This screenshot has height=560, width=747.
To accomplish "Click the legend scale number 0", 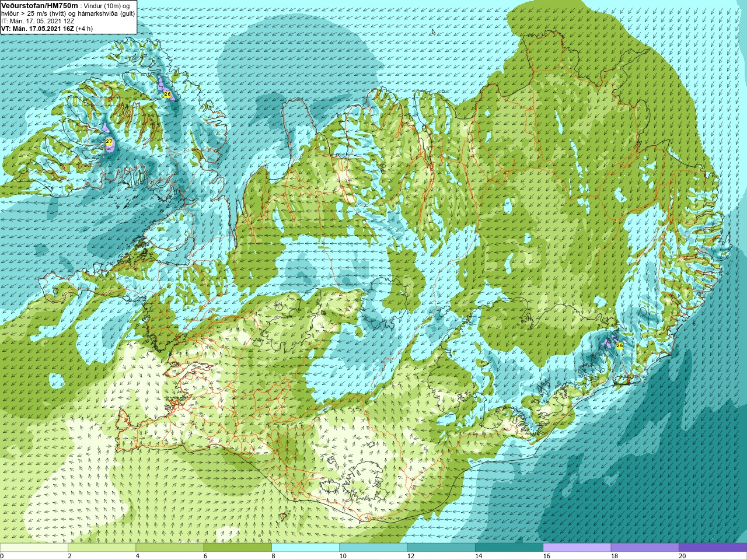I will [2, 556].
